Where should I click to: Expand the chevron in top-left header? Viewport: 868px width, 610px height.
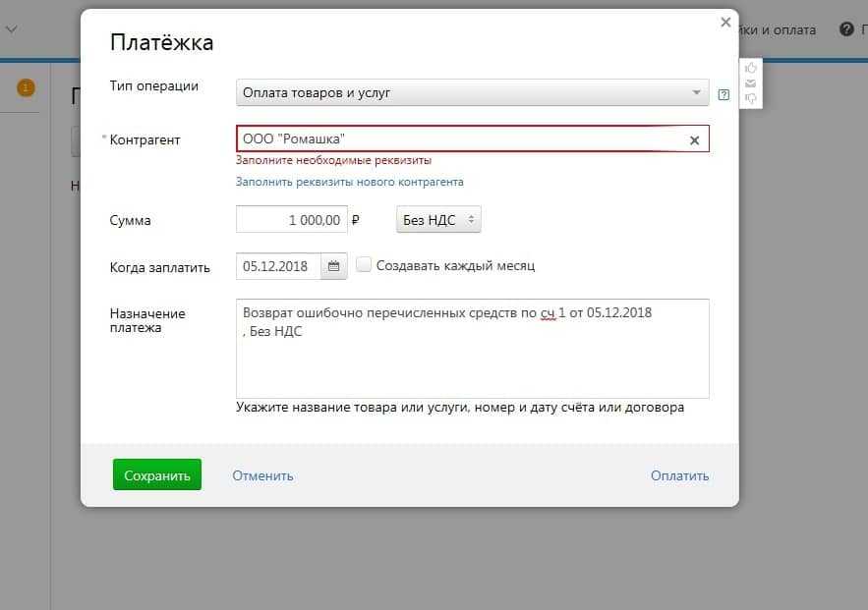[x=12, y=29]
